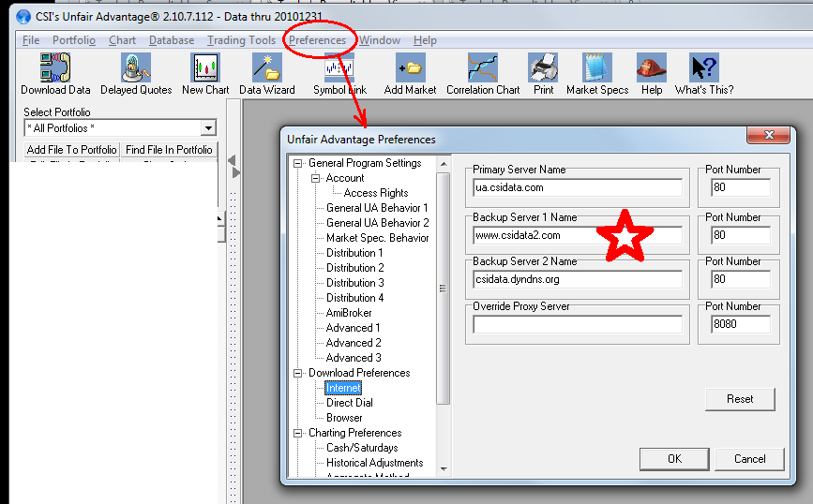This screenshot has width=813, height=504.
Task: Select AmiBroker in the tree
Action: tap(349, 314)
